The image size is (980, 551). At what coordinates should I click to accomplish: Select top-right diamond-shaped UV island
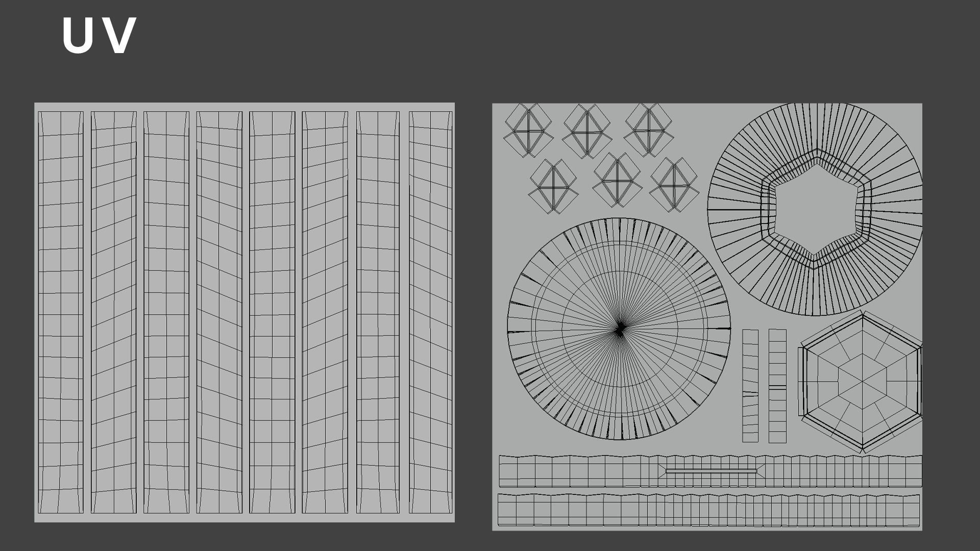point(648,130)
